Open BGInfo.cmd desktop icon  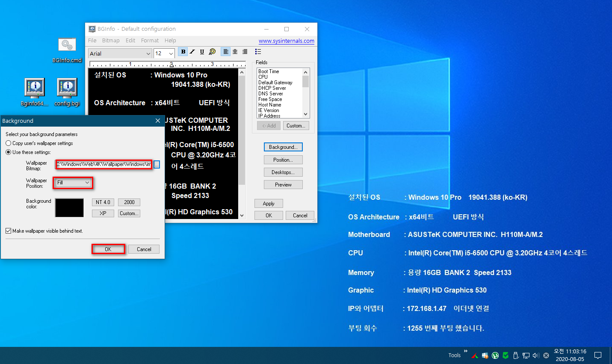coord(67,50)
